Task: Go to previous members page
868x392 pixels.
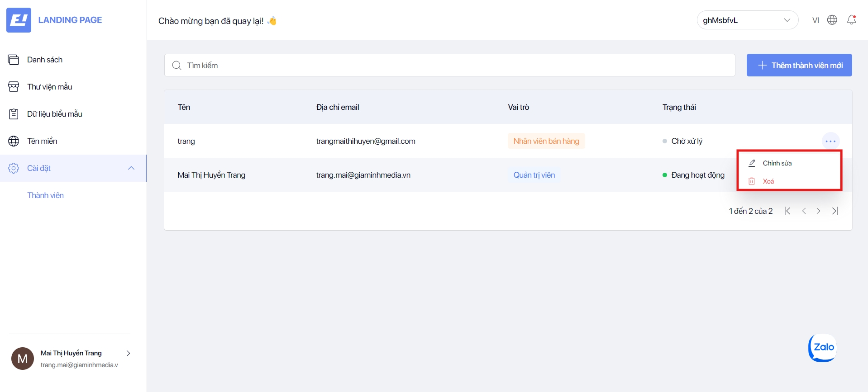Action: [804, 211]
